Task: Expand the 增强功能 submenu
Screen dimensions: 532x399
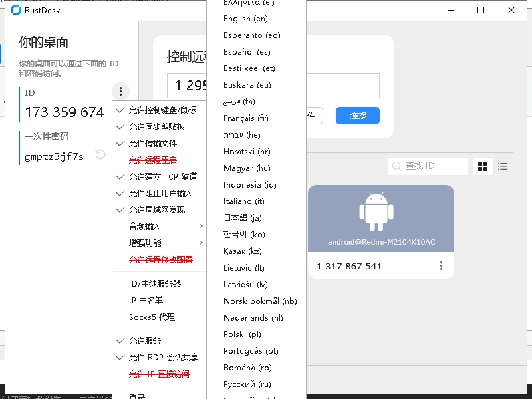Action: [160, 243]
